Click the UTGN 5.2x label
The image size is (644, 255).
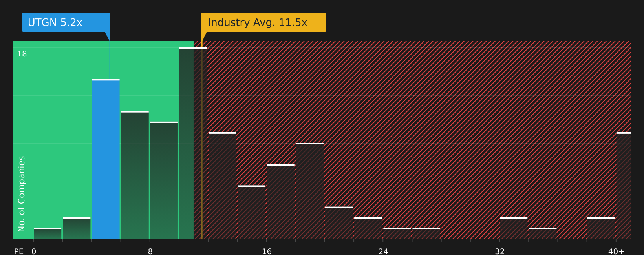[66, 22]
